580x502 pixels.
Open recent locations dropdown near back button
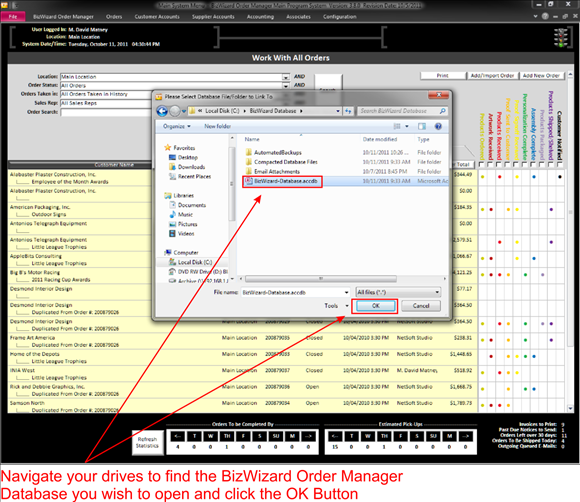tap(184, 111)
